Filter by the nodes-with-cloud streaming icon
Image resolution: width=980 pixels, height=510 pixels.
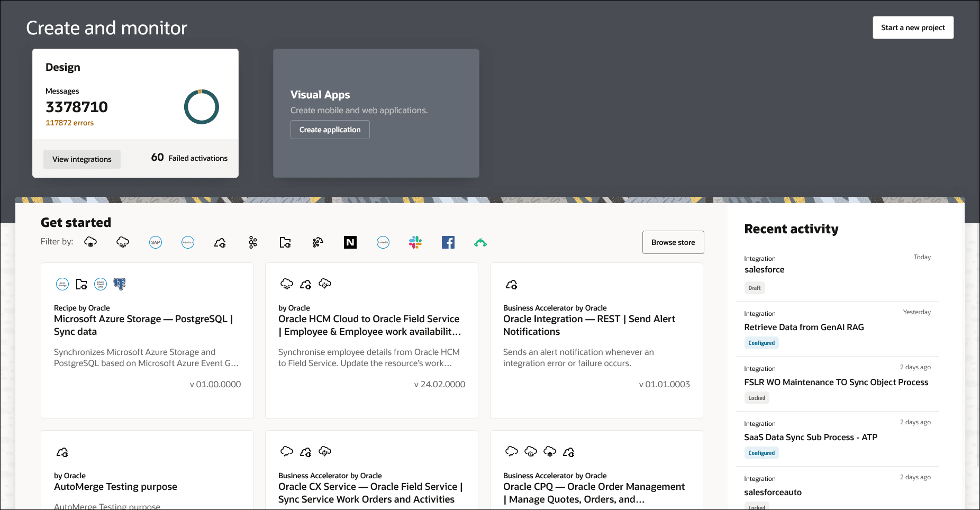318,242
